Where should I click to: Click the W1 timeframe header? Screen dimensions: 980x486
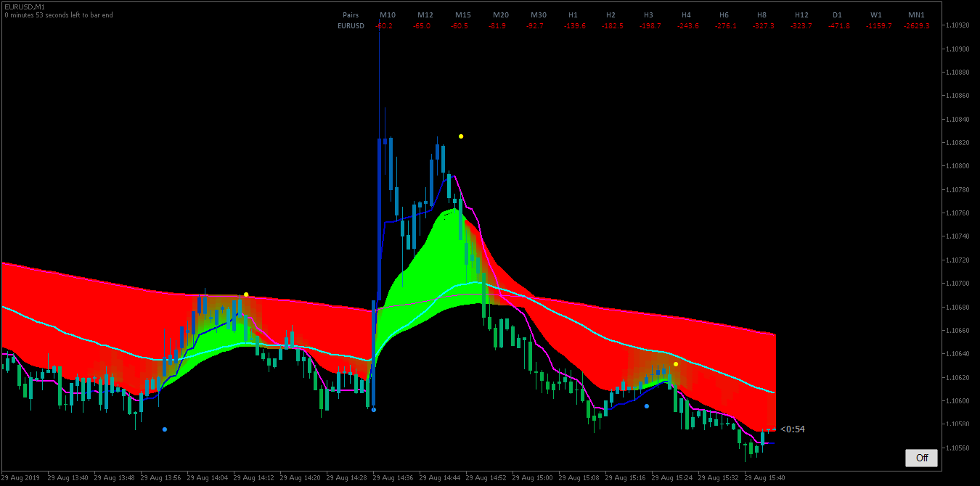click(876, 15)
